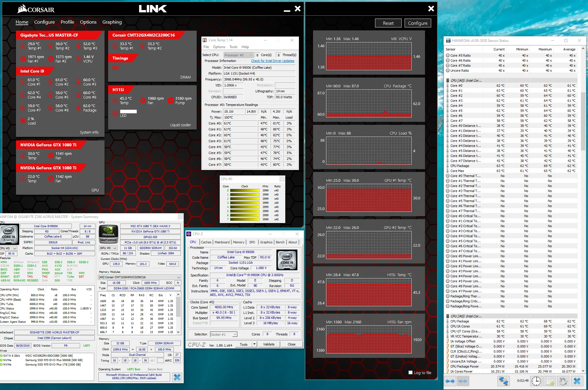The height and width of the screenshot is (390, 588).
Task: Start logging with the HWiNFO sheet-plus icon
Action: [550, 381]
